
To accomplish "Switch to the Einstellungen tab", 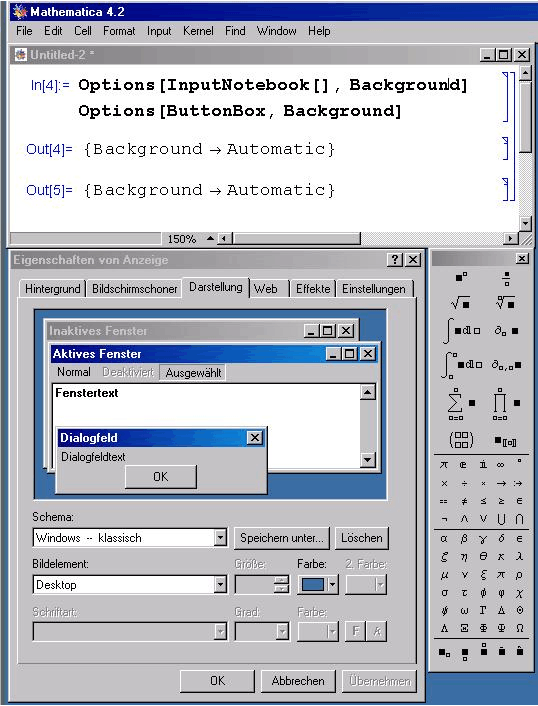I will pyautogui.click(x=374, y=289).
